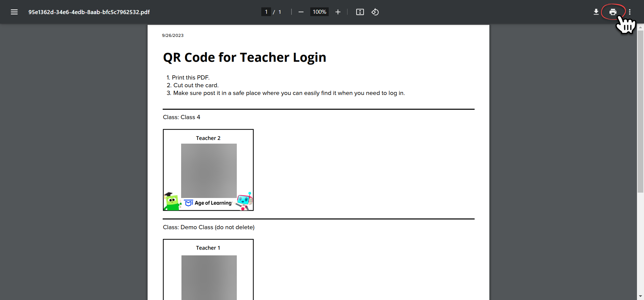This screenshot has height=300, width=644.
Task: Click the PDF filename in the toolbar
Action: point(89,12)
